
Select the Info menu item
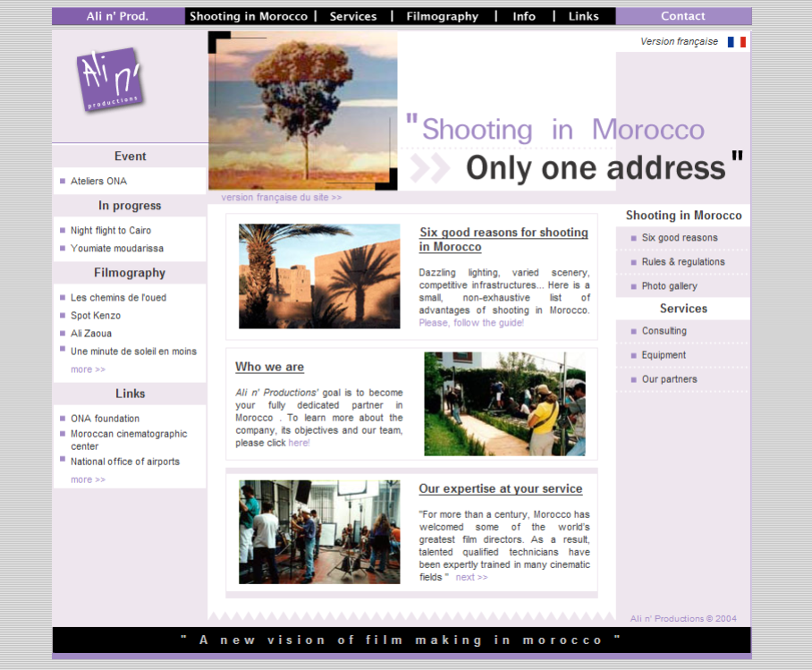[524, 16]
